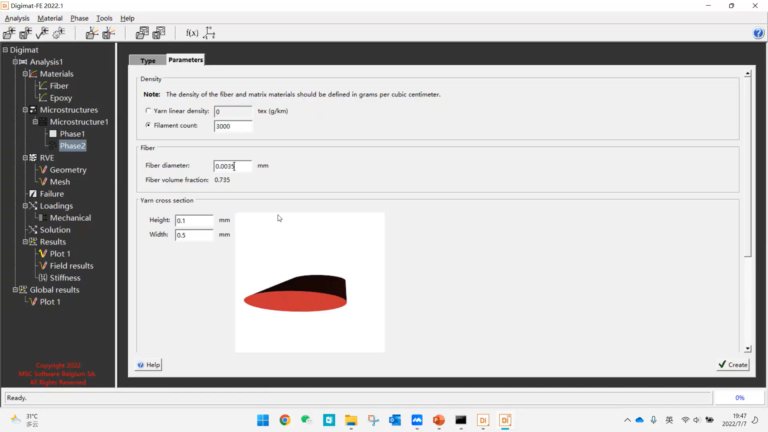Switch to the Parameters tab

click(x=186, y=60)
